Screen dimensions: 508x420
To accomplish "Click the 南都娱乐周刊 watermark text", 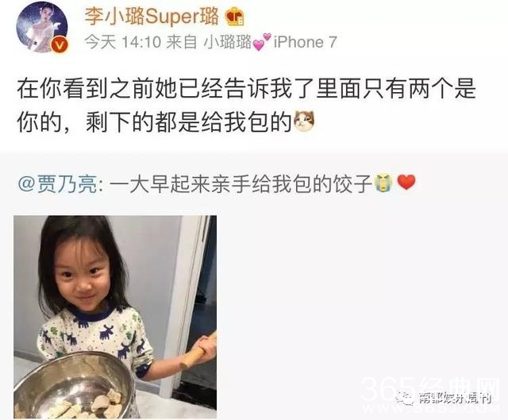I will point(455,399).
